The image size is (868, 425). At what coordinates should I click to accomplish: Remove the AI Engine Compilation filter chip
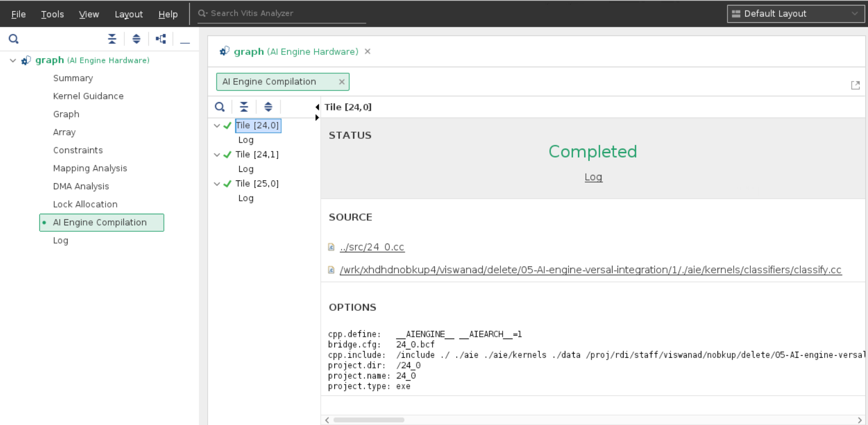(342, 82)
